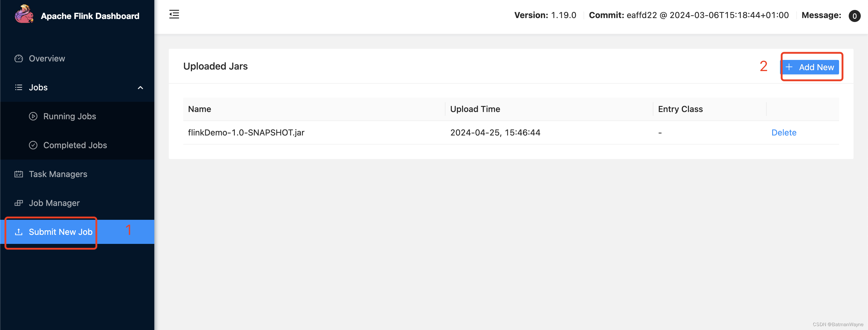Select Submit New Job in sidebar
The height and width of the screenshot is (330, 868).
77,232
